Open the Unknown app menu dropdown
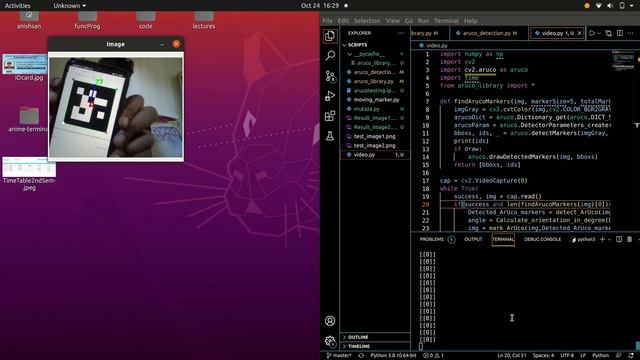The image size is (640, 360). point(69,6)
